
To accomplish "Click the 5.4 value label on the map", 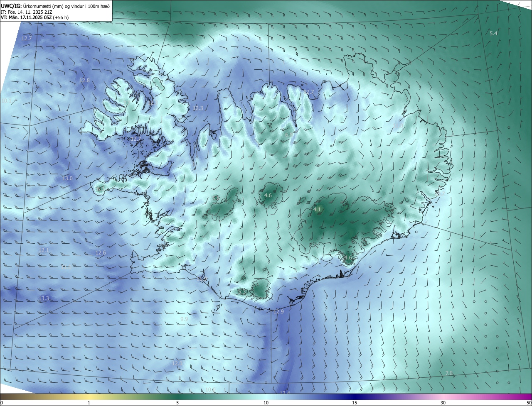I will click(x=493, y=33).
